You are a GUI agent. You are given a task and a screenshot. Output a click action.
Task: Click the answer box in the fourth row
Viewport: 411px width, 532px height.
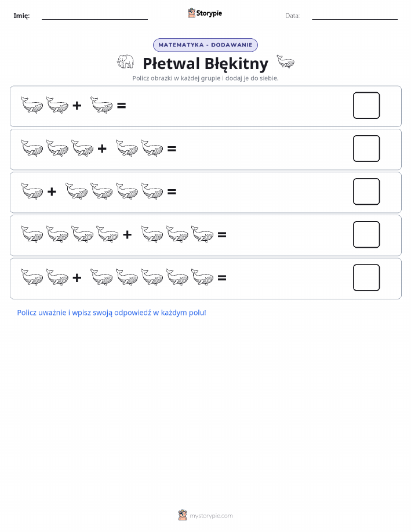pyautogui.click(x=366, y=234)
